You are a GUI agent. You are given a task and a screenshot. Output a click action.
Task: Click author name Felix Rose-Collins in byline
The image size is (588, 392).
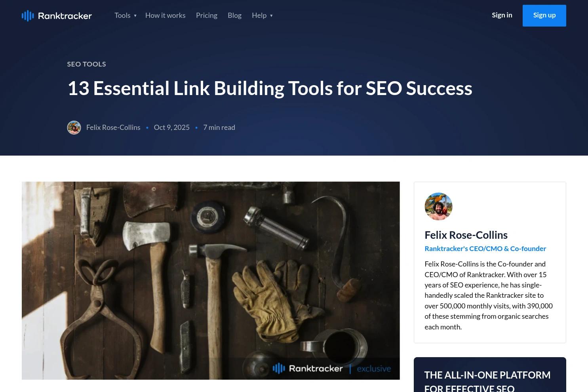[113, 127]
